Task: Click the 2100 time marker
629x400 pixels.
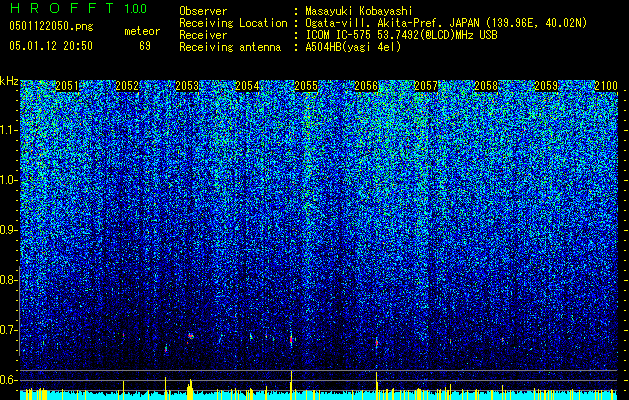Action: (606, 86)
